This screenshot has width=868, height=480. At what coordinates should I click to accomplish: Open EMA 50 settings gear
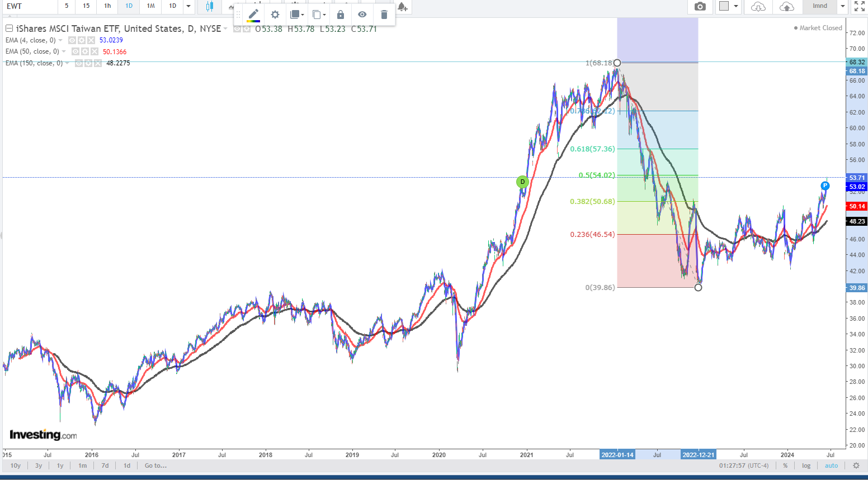85,51
